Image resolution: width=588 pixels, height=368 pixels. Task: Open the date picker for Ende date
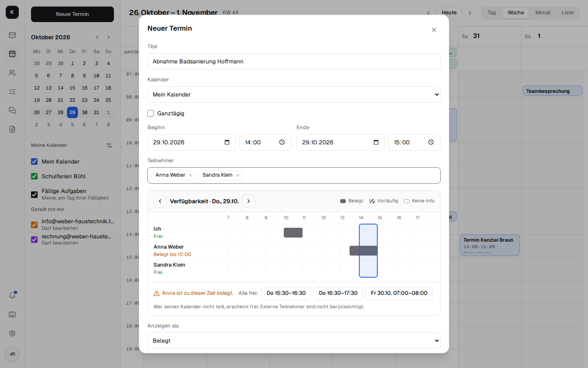tap(376, 142)
